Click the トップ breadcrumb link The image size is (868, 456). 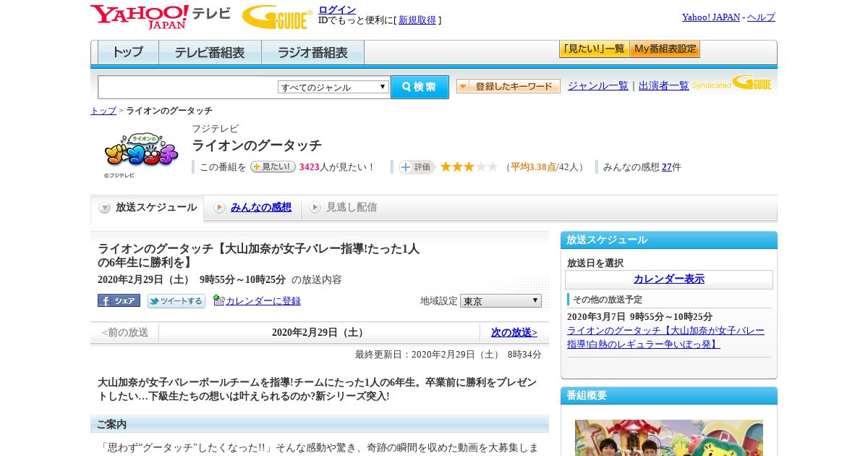103,111
